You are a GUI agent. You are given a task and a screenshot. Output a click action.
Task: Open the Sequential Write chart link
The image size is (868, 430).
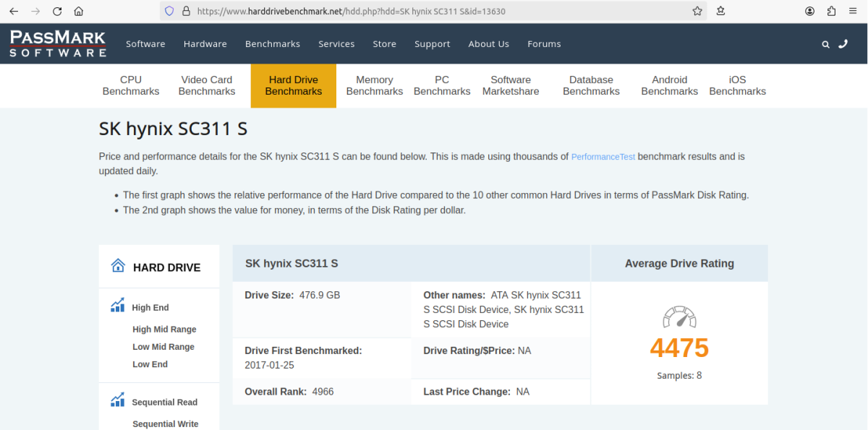pyautogui.click(x=166, y=424)
